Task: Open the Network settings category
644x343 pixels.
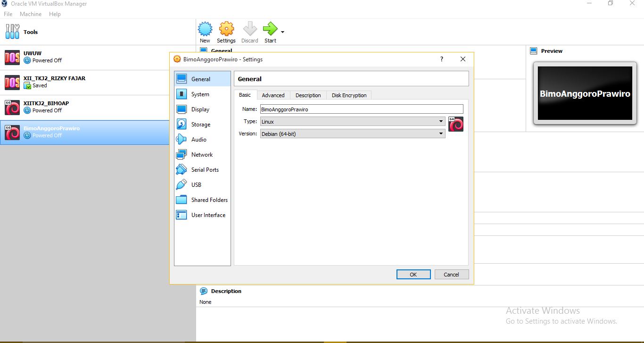Action: point(202,155)
